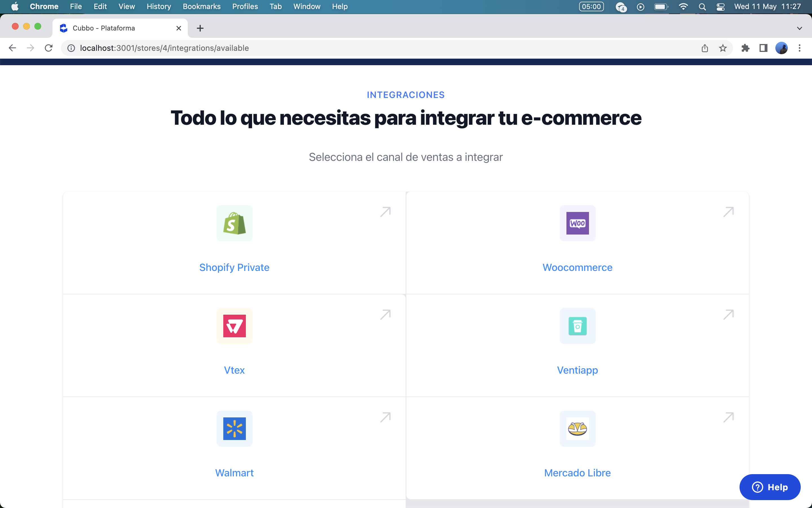Open the Walmart integration link

(x=234, y=473)
